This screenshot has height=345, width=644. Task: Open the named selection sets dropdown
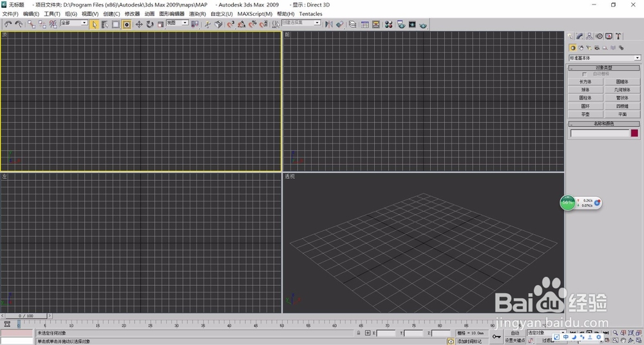[301, 23]
